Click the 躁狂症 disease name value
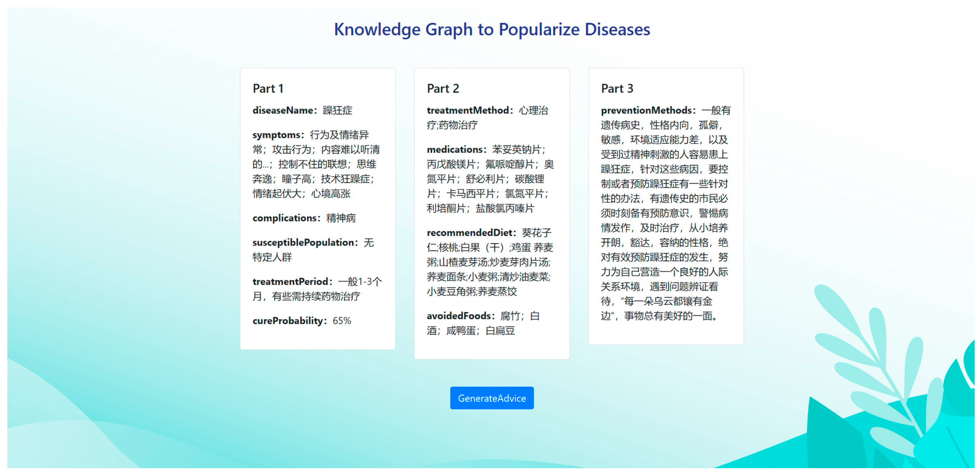Image resolution: width=980 pixels, height=474 pixels. [x=337, y=111]
